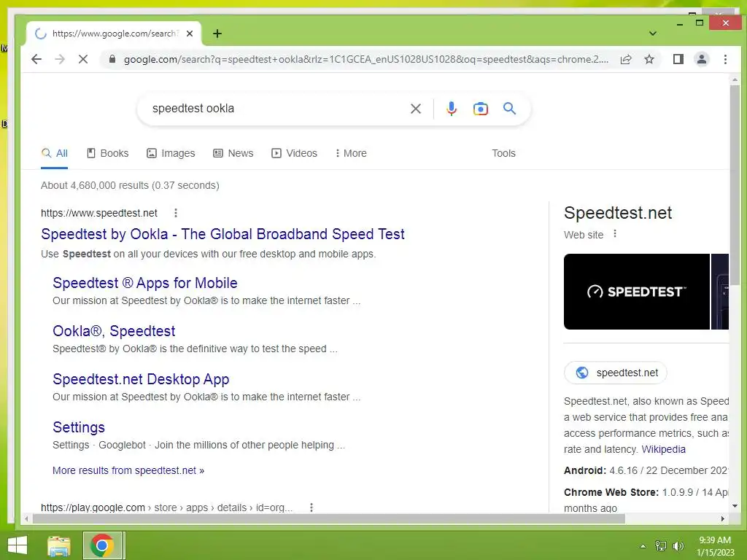The image size is (747, 560).
Task: Open the Chrome three-dot menu
Action: [x=725, y=59]
